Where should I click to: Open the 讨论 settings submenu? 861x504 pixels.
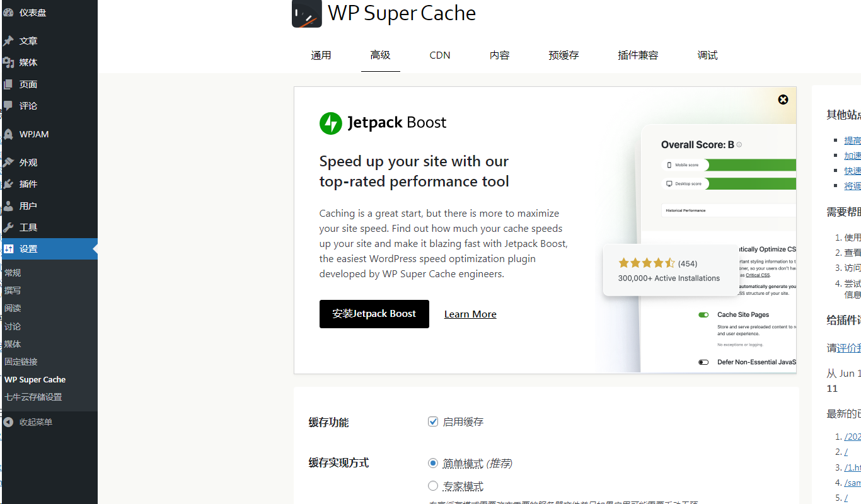pos(50,326)
